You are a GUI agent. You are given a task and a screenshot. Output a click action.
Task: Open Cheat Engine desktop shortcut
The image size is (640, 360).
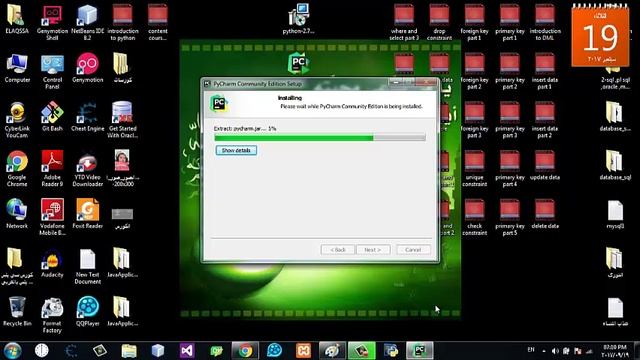tap(87, 117)
